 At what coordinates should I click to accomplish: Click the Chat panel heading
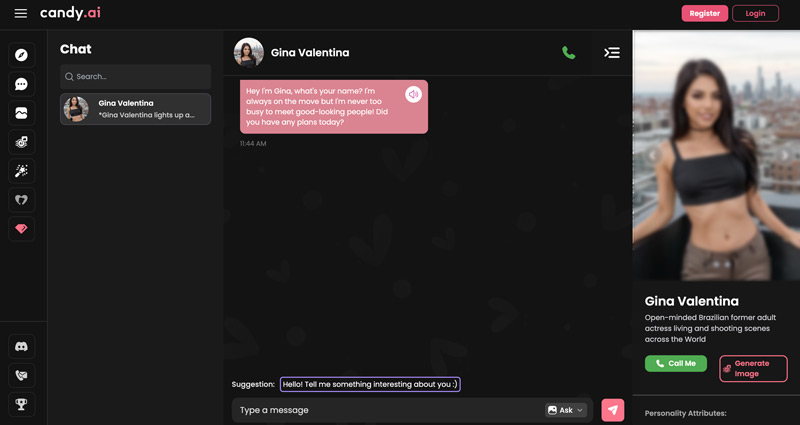pos(76,49)
